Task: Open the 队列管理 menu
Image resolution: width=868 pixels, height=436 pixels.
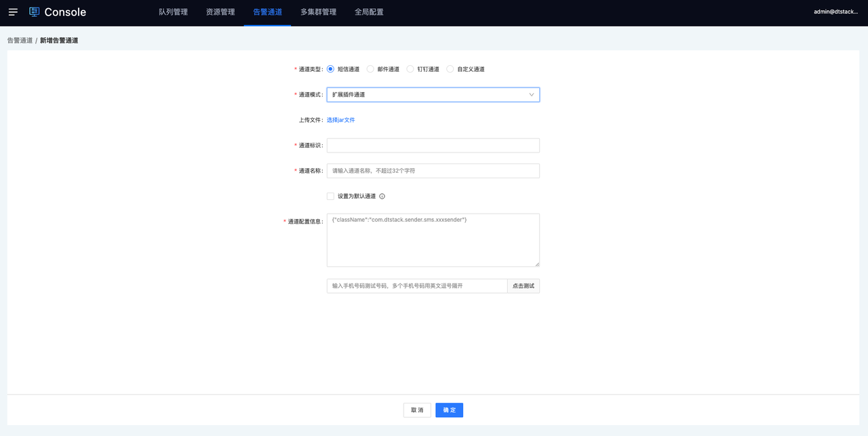Action: [173, 12]
